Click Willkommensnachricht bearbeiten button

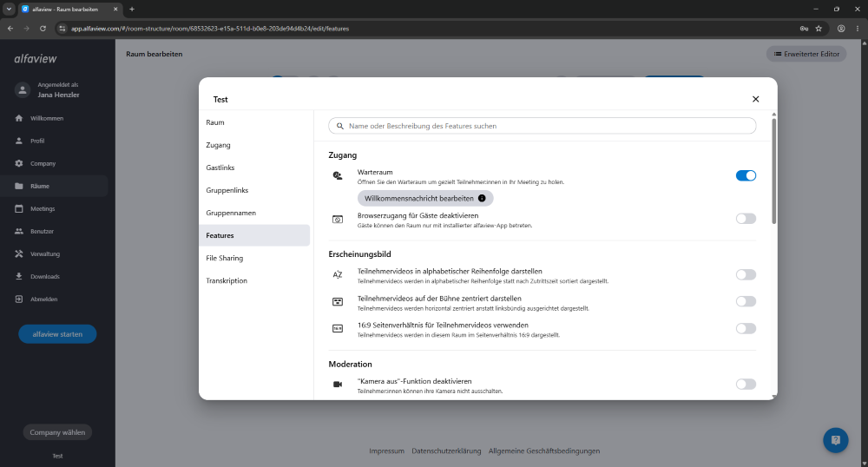(425, 198)
